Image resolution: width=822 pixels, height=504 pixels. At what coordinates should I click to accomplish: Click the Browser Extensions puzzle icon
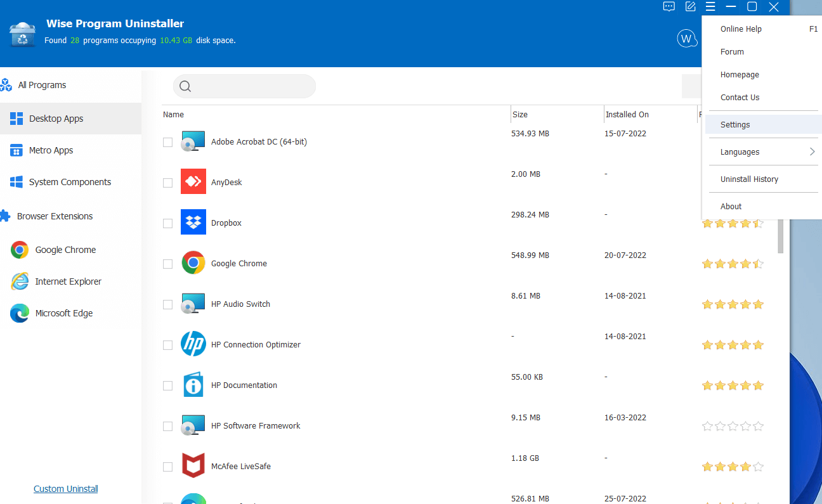click(x=5, y=216)
